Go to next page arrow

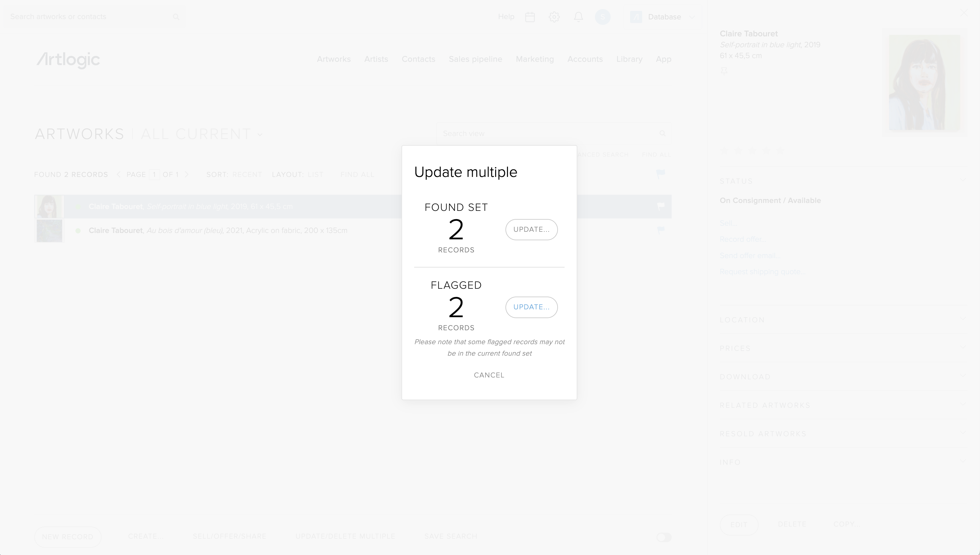(x=187, y=174)
